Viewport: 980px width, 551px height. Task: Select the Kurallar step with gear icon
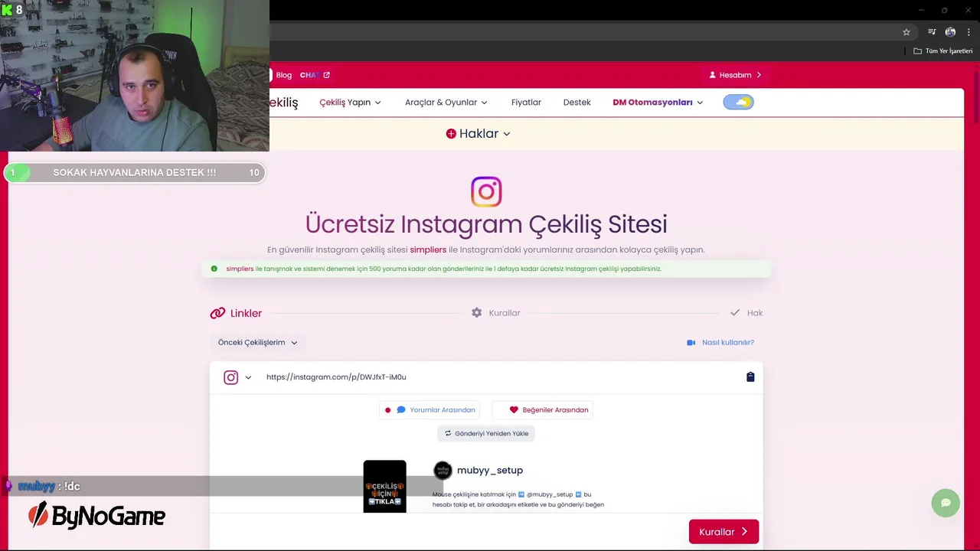pyautogui.click(x=496, y=313)
